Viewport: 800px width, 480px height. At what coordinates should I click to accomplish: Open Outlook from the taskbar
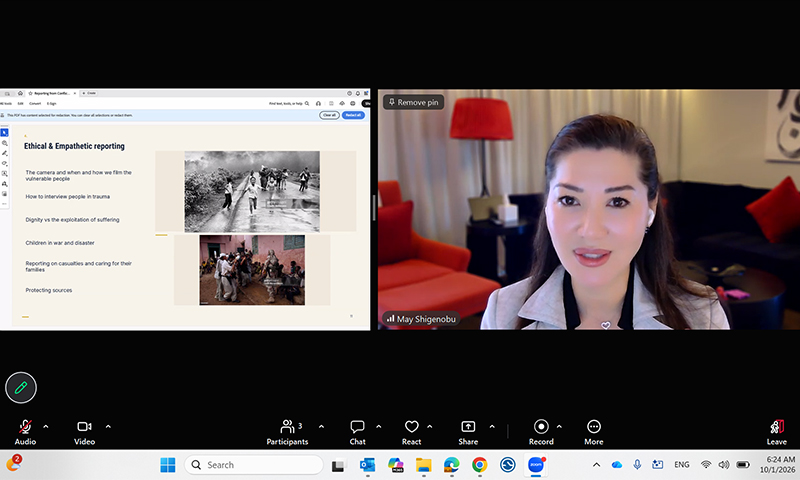point(367,465)
